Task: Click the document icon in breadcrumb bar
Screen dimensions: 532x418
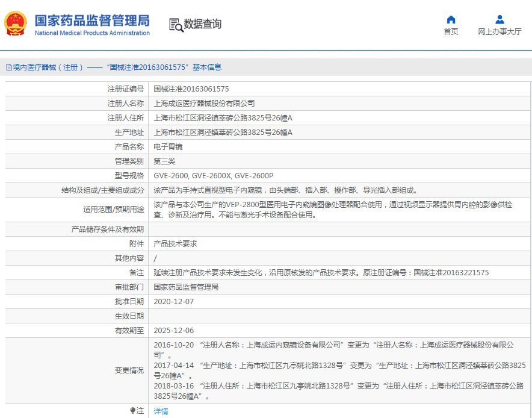Action: click(8, 67)
